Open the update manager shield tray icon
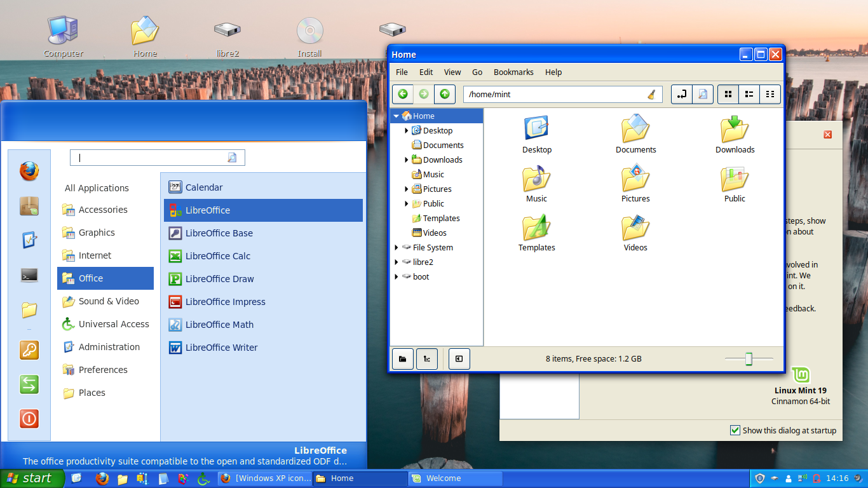Image resolution: width=868 pixels, height=488 pixels. point(759,478)
